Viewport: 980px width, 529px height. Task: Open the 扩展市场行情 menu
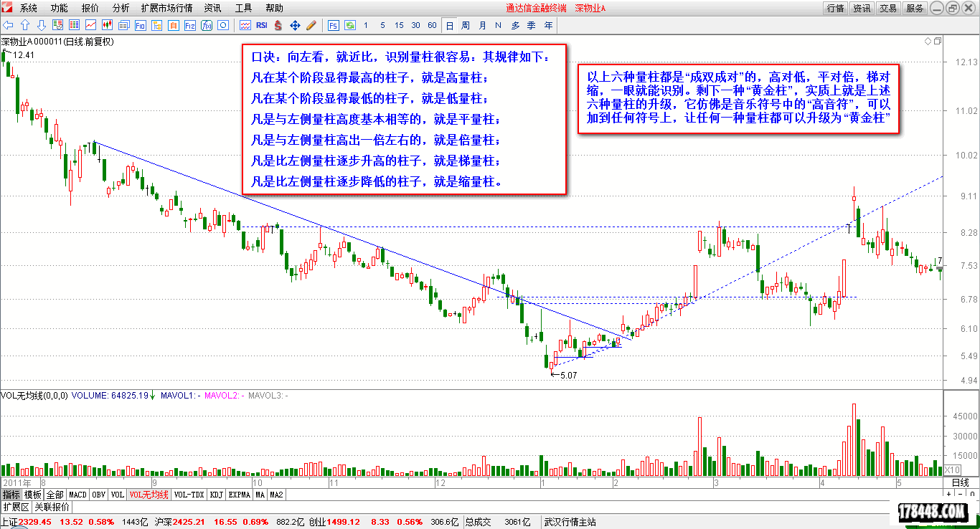(167, 8)
